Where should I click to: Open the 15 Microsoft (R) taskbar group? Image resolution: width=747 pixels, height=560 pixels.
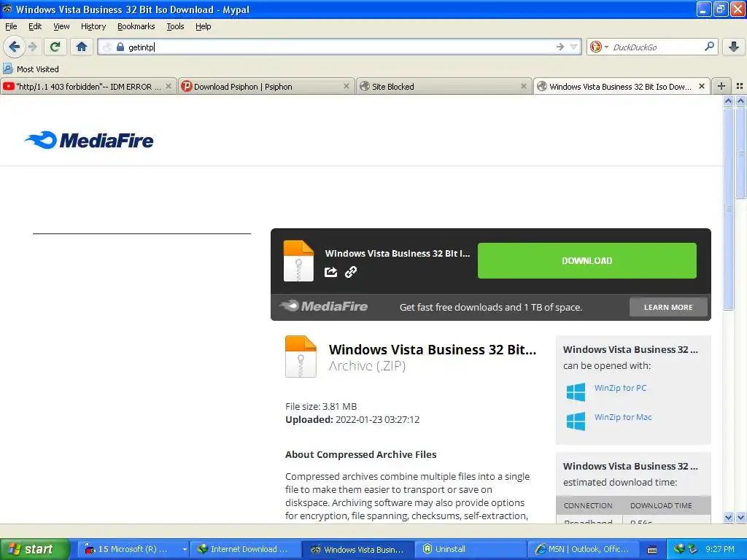click(132, 549)
